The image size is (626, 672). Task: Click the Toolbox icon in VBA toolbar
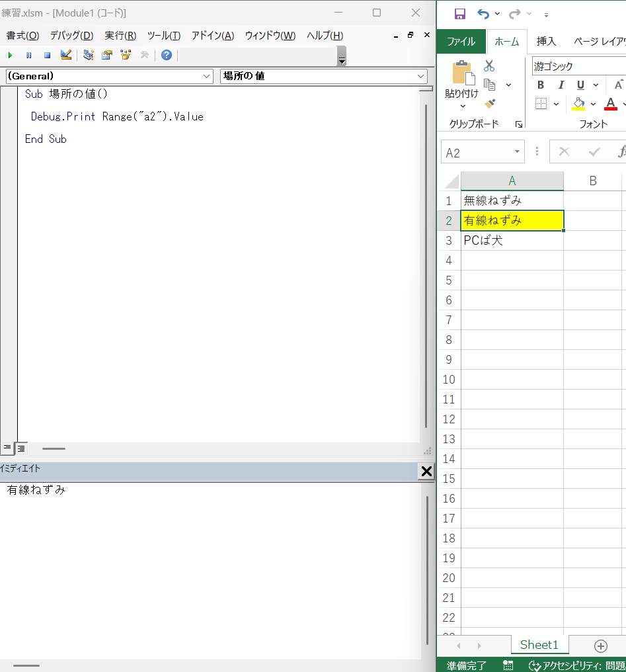144,55
